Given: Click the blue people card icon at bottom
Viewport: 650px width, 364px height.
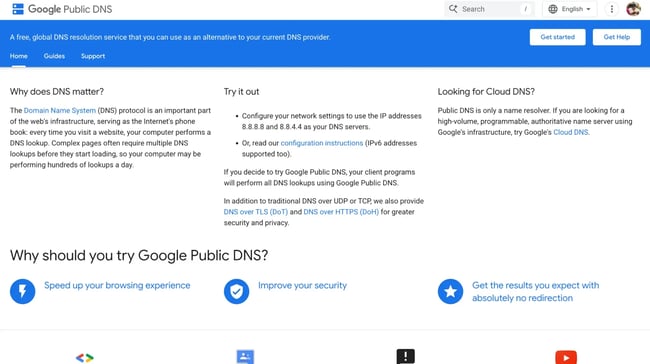Looking at the screenshot, I should (x=245, y=357).
